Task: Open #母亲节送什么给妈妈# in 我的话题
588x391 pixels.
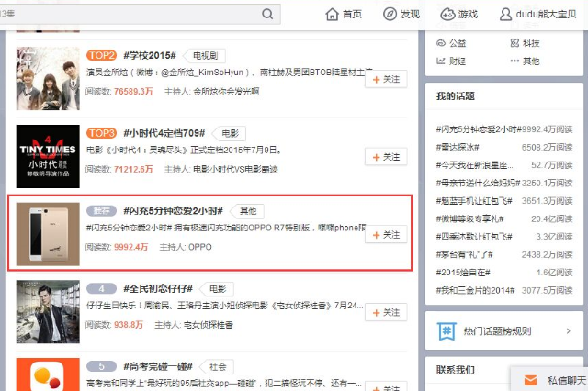Action: [x=478, y=184]
